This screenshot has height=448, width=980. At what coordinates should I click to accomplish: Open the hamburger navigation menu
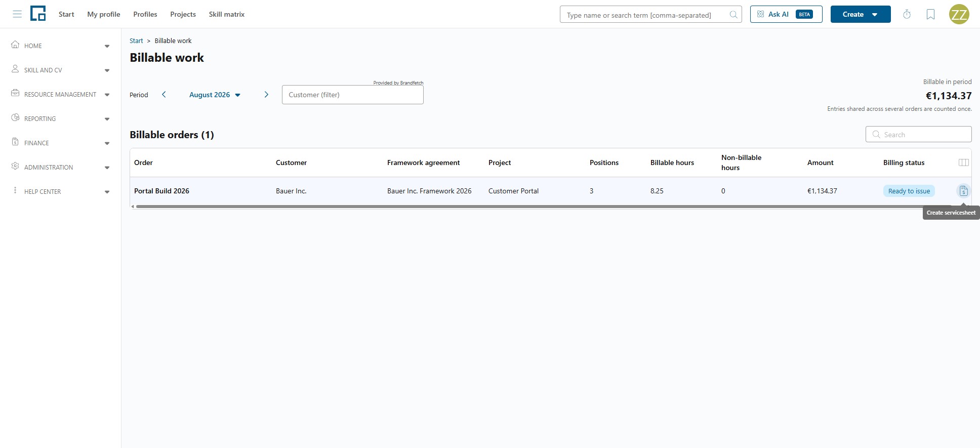tap(17, 14)
